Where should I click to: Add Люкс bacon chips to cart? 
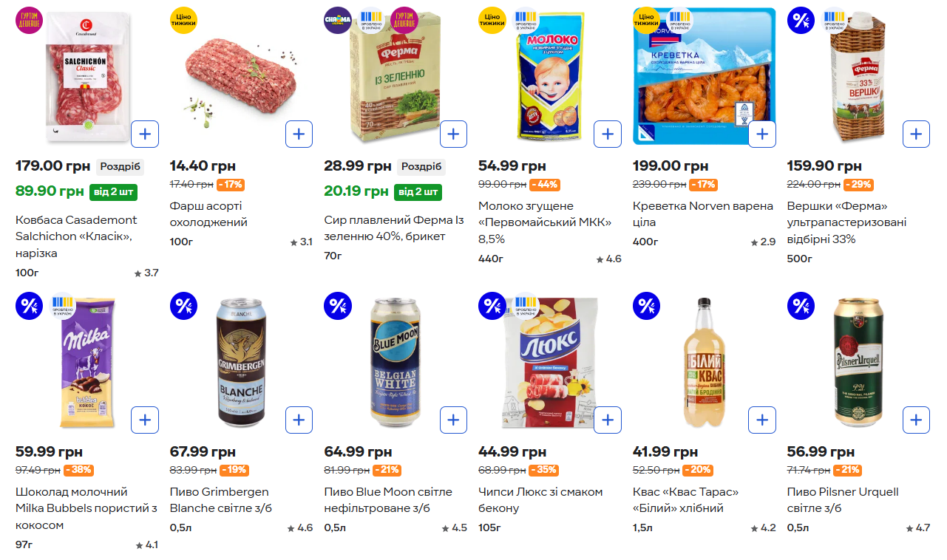[608, 420]
